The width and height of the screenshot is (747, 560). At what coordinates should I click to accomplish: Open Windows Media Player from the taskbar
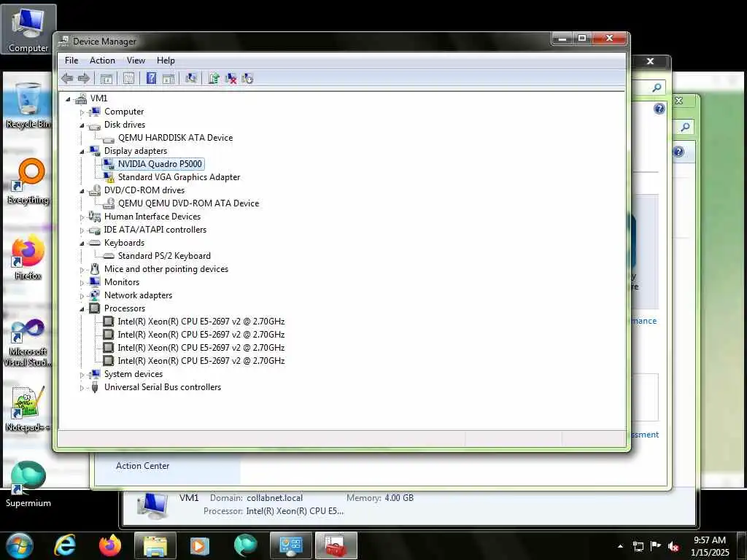(x=199, y=545)
